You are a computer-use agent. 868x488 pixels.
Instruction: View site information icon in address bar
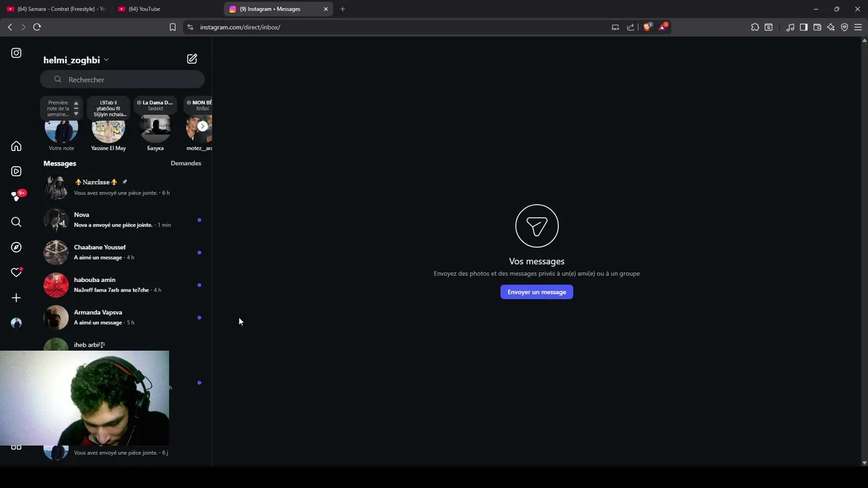(x=191, y=27)
